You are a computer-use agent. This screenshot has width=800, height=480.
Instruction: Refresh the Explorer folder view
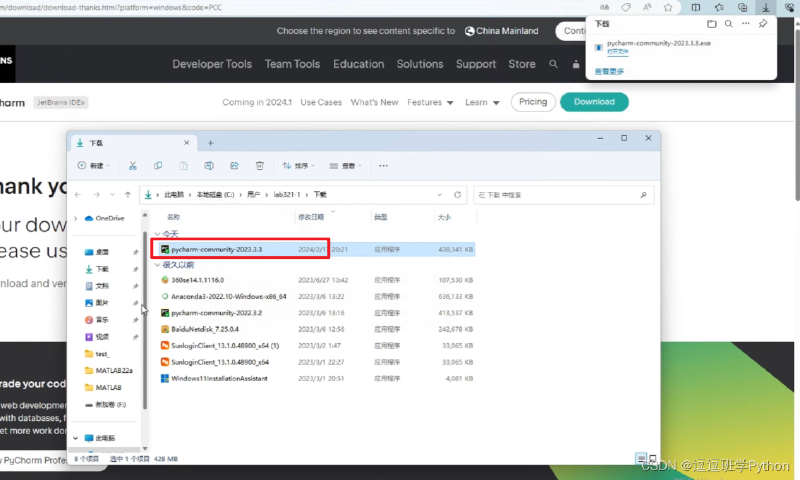coord(457,195)
